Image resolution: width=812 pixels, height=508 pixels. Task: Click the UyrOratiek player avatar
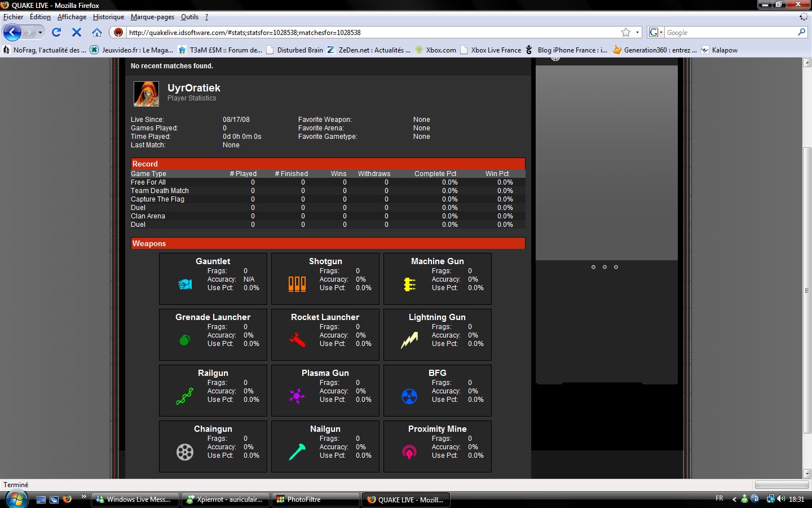[146, 94]
